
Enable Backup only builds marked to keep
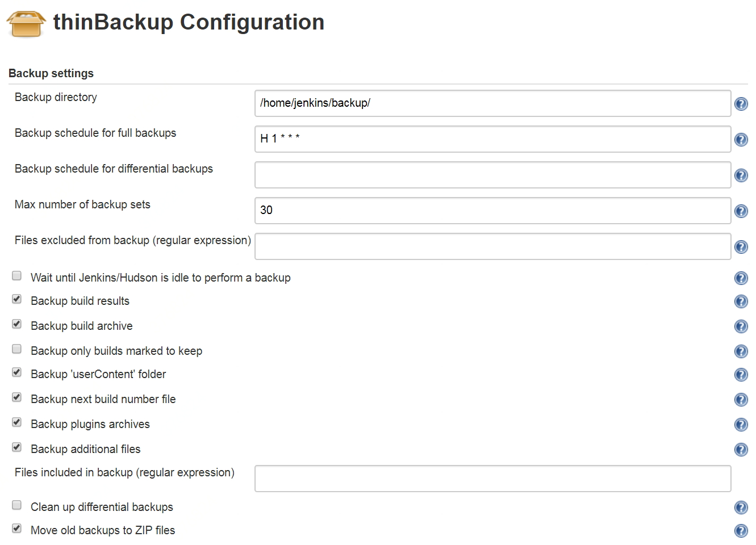coord(17,349)
